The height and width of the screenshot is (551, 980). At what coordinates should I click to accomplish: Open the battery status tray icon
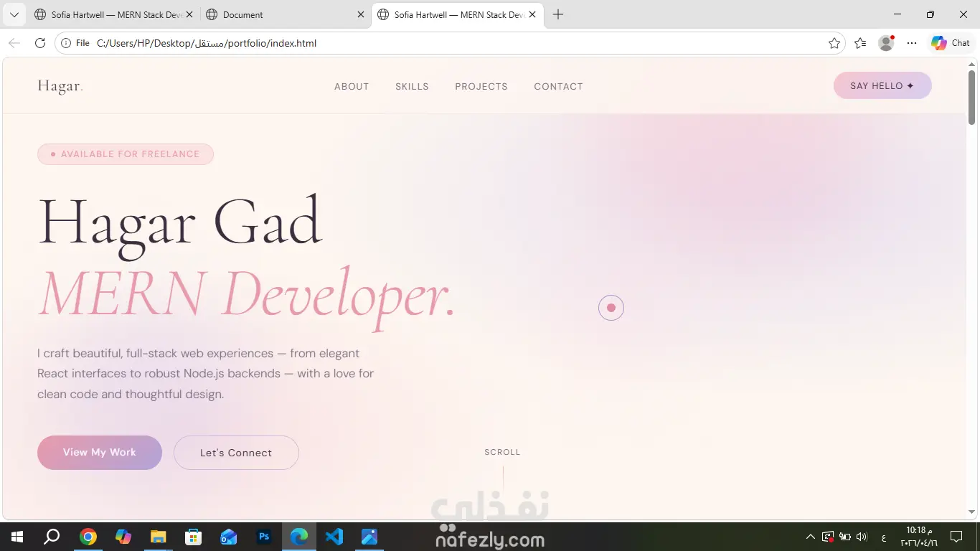[845, 537]
